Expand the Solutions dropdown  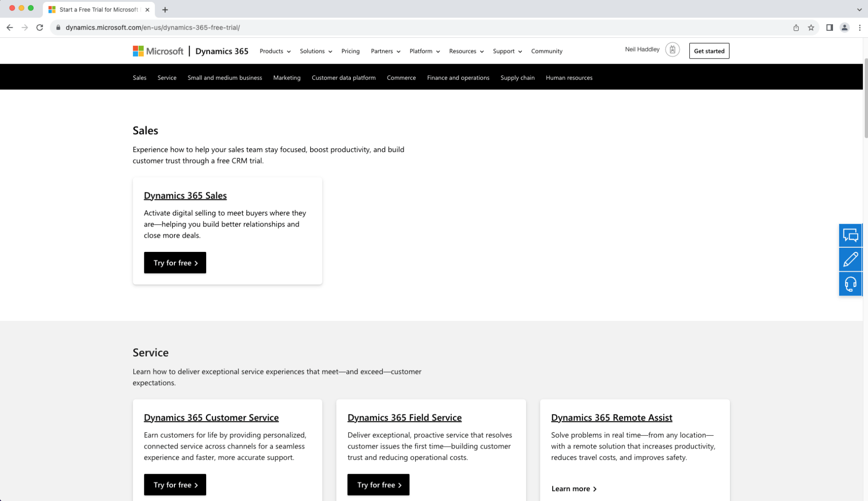tap(316, 51)
